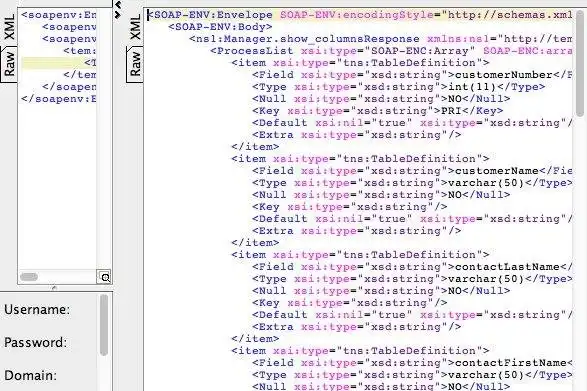587x391 pixels.
Task: Click the Field line containing customerName
Action: tap(412, 171)
